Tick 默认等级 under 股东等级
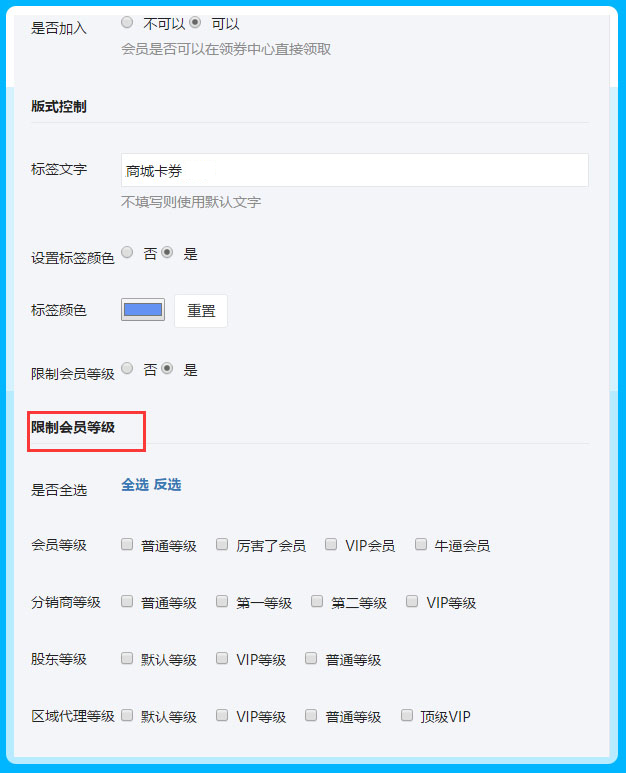This screenshot has height=773, width=626. [127, 659]
